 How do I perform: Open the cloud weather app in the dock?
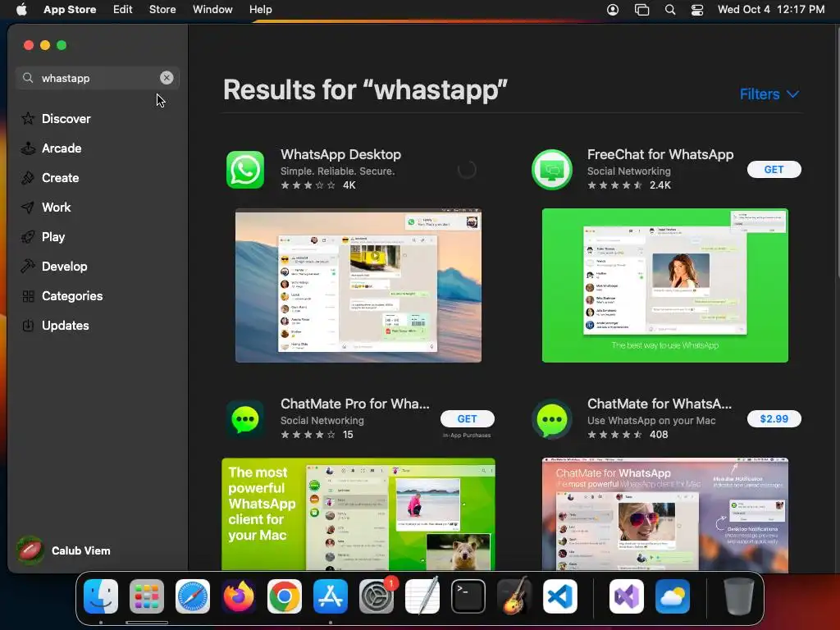pyautogui.click(x=673, y=596)
